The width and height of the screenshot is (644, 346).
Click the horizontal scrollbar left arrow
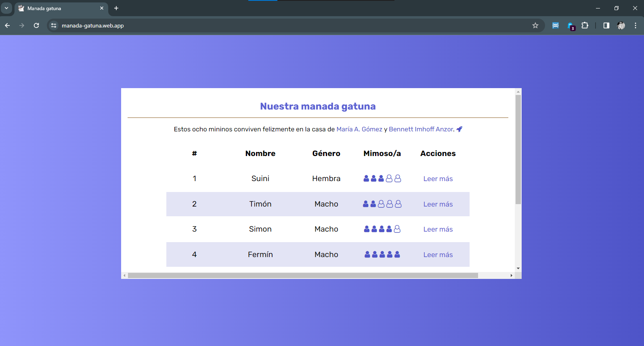tap(124, 275)
